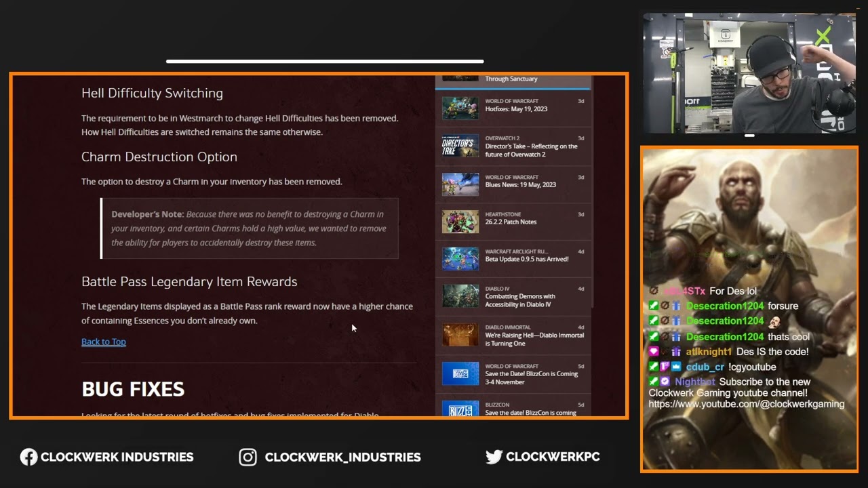The height and width of the screenshot is (488, 868).
Task: Open the Combatting Demons Diablo IV thumbnail
Action: pos(460,296)
